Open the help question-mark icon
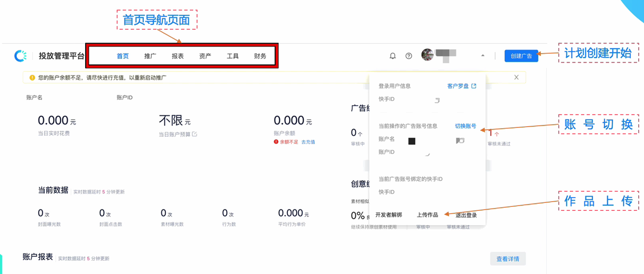Image resolution: width=644 pixels, height=274 pixels. pos(409,56)
